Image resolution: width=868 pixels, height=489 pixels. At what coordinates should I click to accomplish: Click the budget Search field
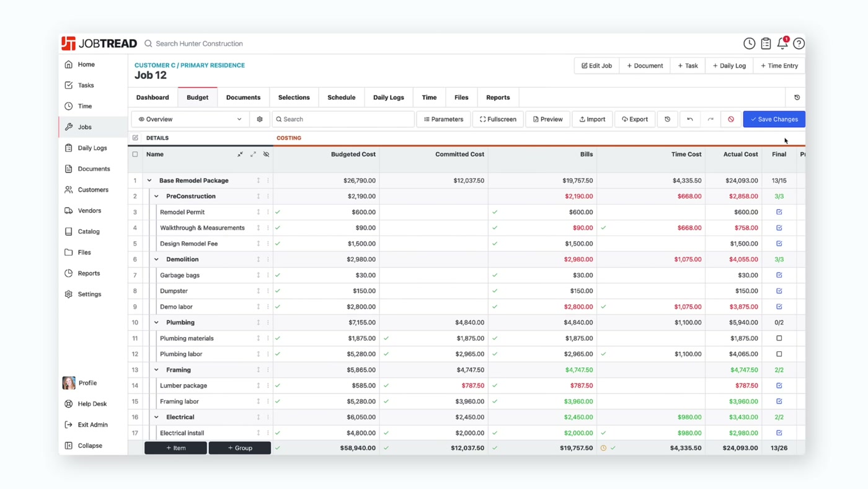pyautogui.click(x=343, y=119)
